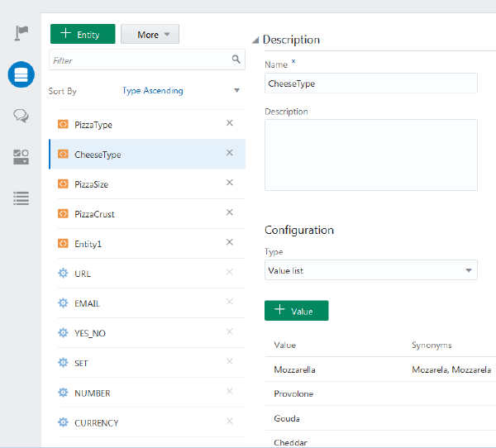This screenshot has width=496, height=448.
Task: Click the search magnifier in Filter box
Action: tap(236, 59)
